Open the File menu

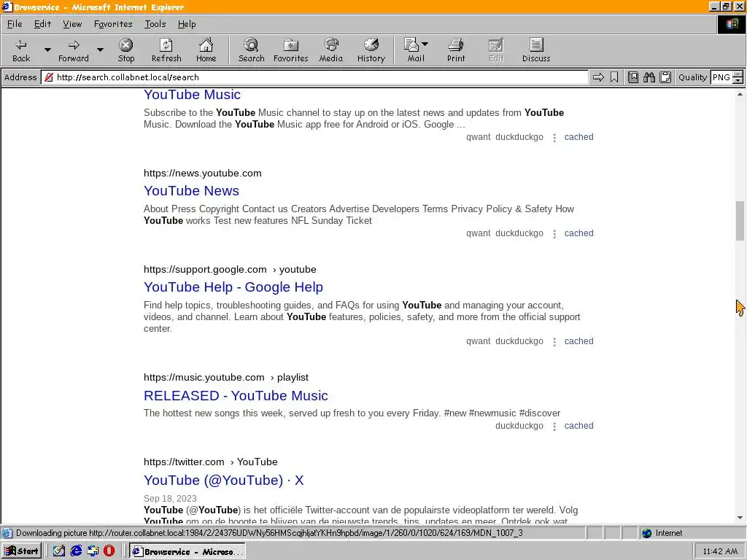pyautogui.click(x=15, y=24)
